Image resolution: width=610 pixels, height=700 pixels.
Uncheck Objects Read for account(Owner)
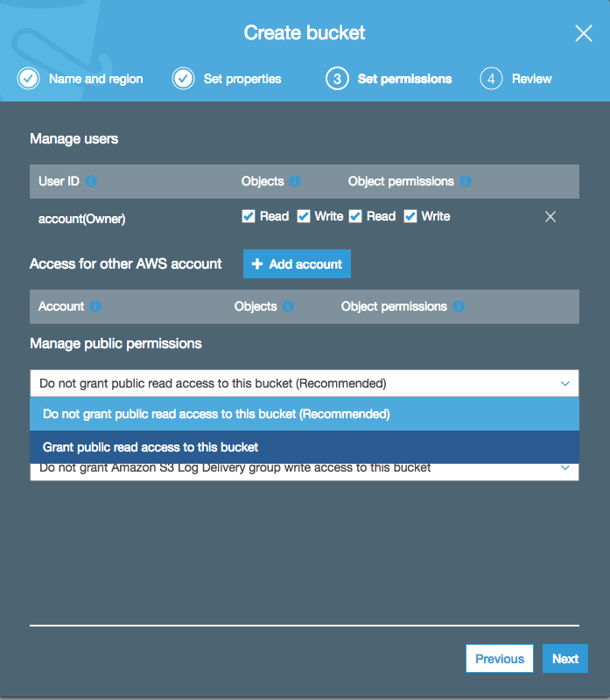[249, 216]
